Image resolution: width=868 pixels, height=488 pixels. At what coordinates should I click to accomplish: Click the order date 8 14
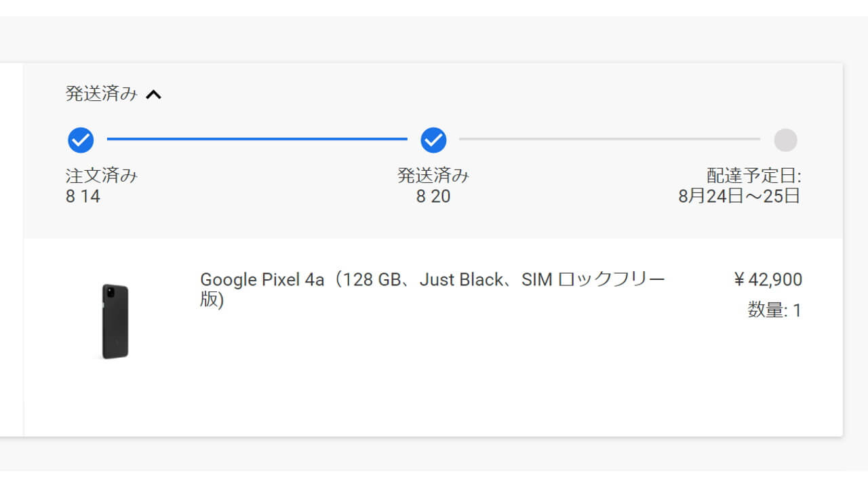(x=83, y=197)
